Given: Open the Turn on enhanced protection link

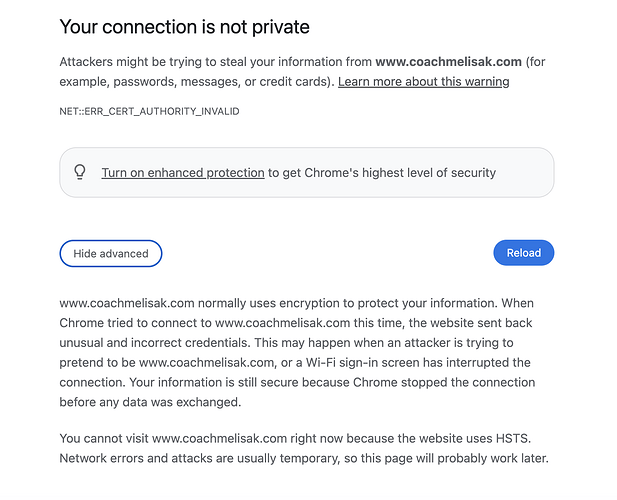Looking at the screenshot, I should 183,173.
